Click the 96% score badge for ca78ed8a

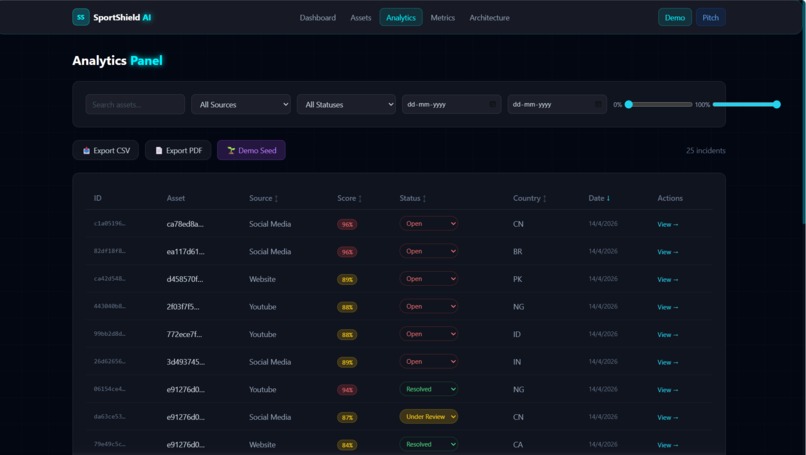coord(347,225)
